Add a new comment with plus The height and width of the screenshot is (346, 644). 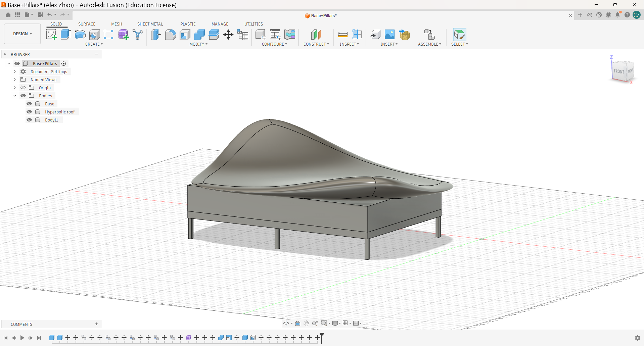(x=96, y=324)
